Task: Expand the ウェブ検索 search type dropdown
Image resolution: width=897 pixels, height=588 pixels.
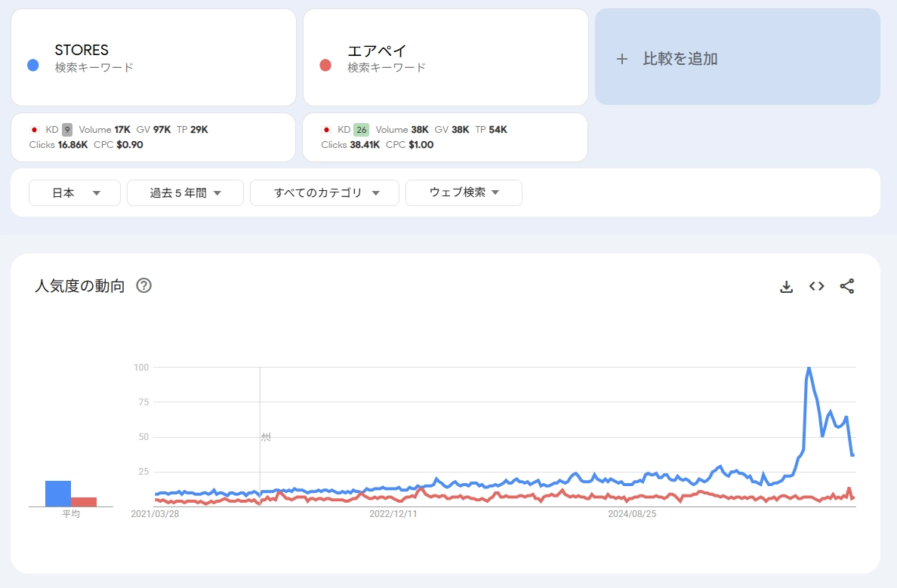Action: (x=464, y=192)
